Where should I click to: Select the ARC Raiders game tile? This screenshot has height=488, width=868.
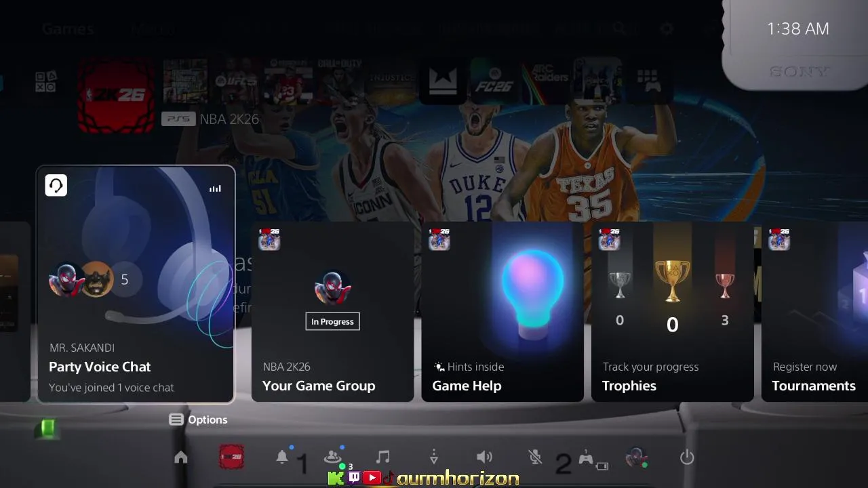547,81
